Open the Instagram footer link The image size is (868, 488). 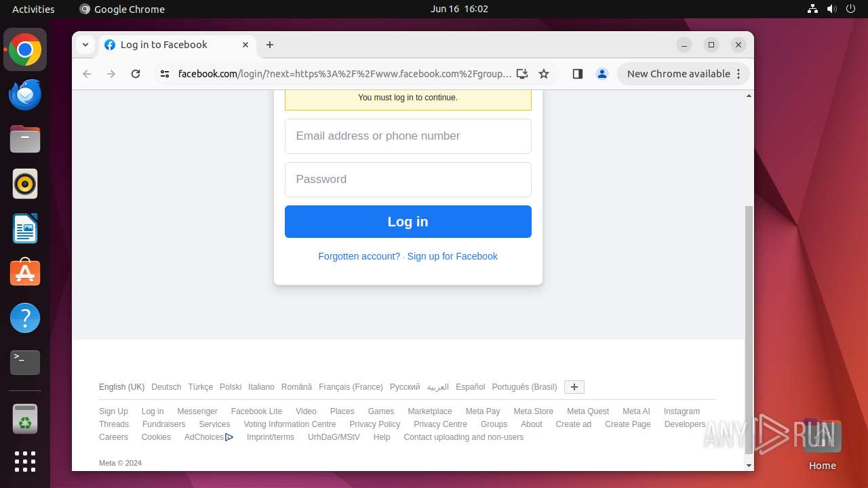click(x=682, y=411)
